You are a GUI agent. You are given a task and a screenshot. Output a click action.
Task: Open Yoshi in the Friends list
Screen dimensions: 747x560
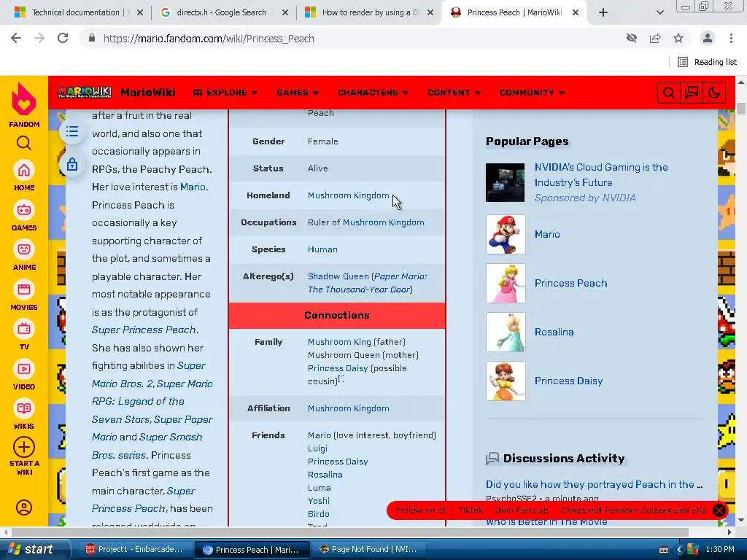319,500
